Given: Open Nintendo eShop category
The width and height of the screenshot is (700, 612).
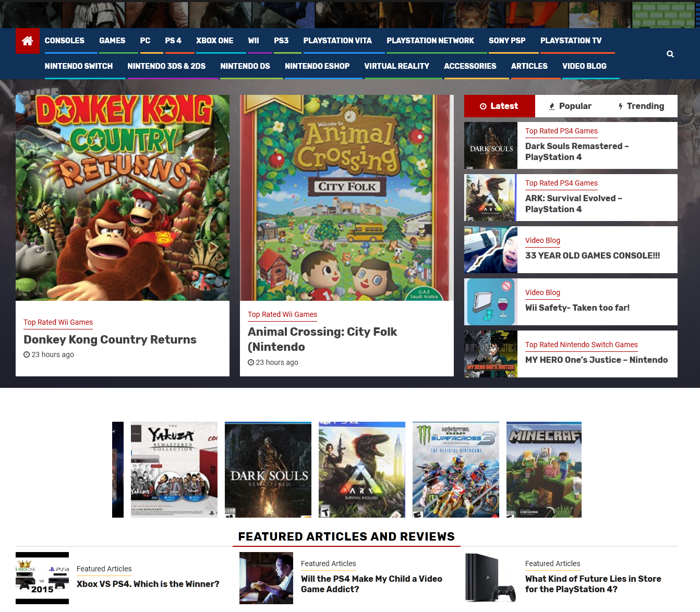Looking at the screenshot, I should (317, 66).
